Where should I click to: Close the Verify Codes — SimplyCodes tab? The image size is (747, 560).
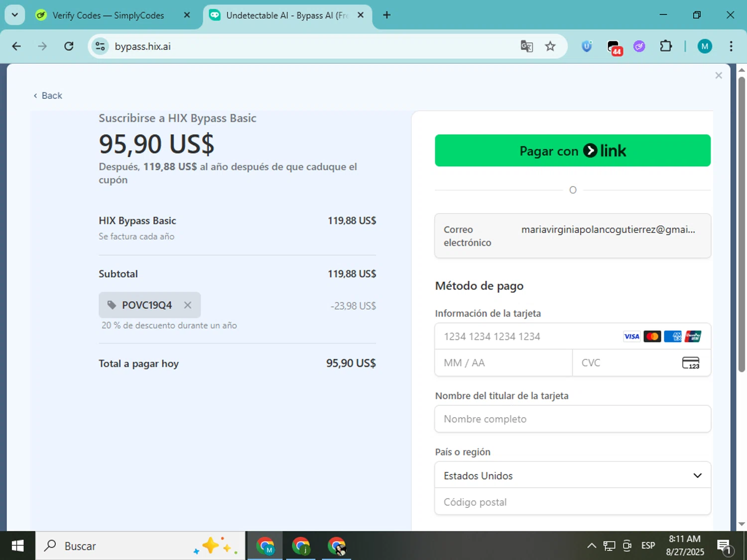pos(187,15)
